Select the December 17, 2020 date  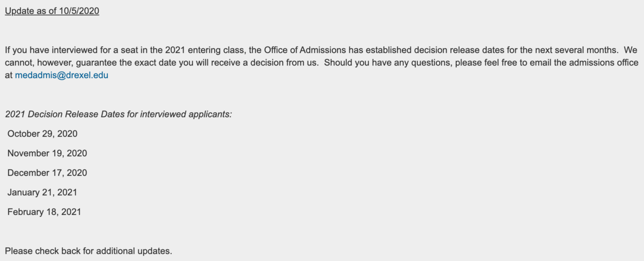(47, 173)
